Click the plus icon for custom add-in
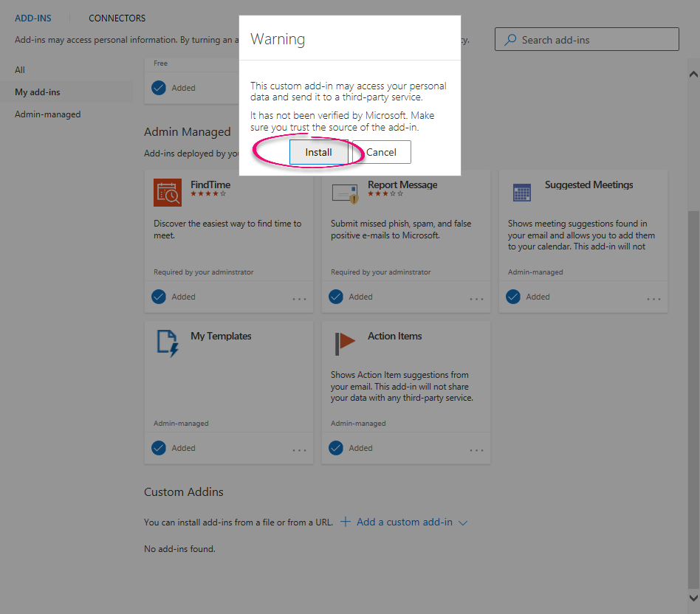The width and height of the screenshot is (700, 614). pyautogui.click(x=345, y=521)
